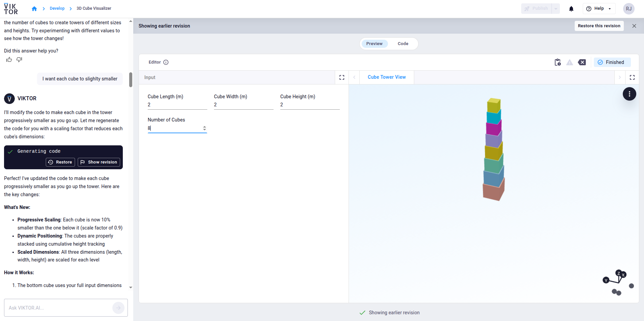
Task: Click the thumbs up feedback icon
Action: (x=9, y=60)
